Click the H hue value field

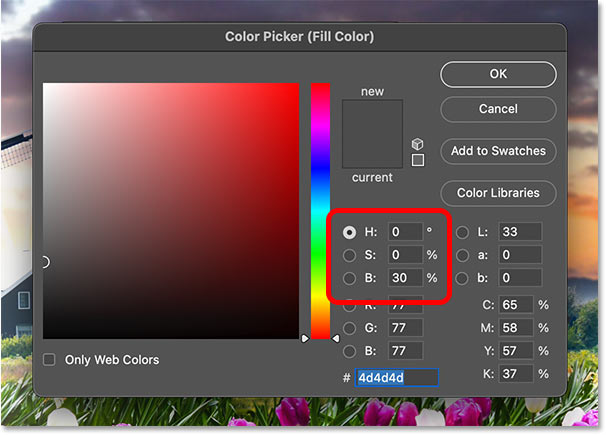tap(405, 232)
